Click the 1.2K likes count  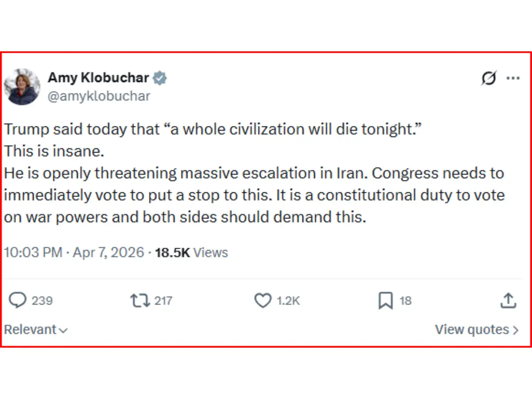coord(289,301)
